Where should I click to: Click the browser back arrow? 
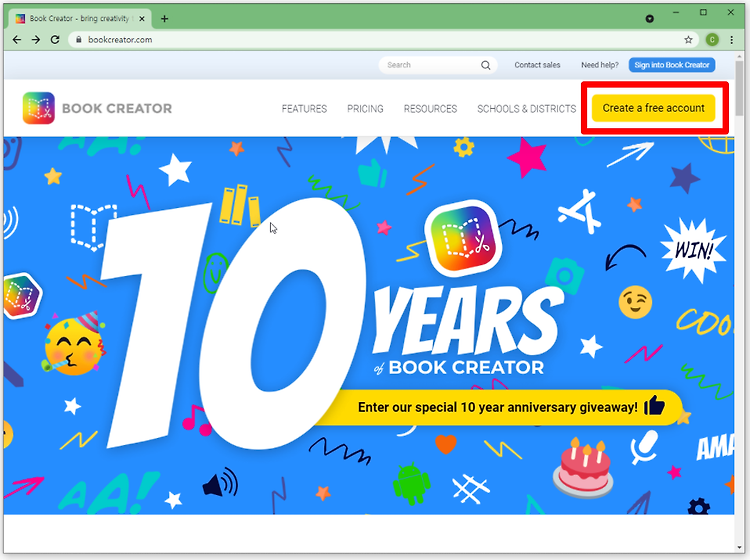tap(17, 40)
